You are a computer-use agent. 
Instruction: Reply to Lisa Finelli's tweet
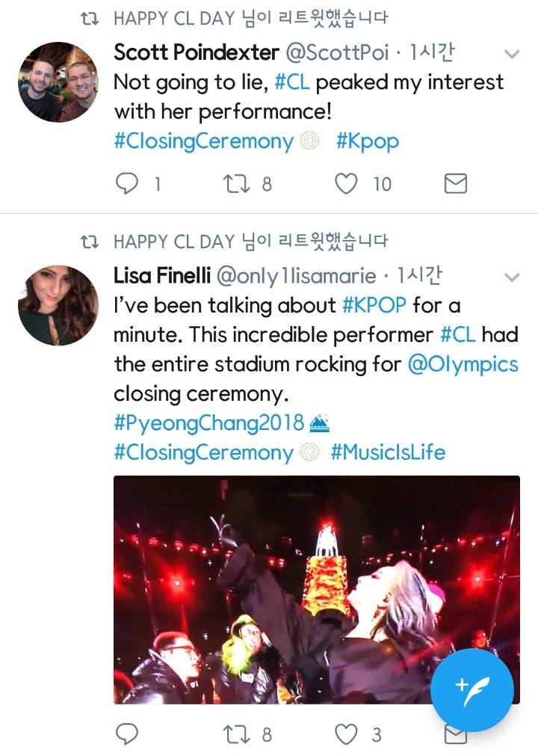tap(128, 734)
